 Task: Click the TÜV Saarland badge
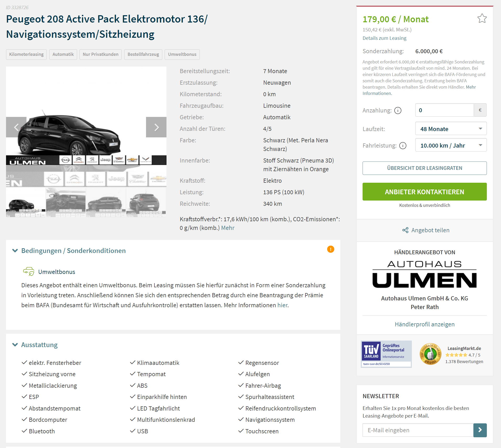386,354
